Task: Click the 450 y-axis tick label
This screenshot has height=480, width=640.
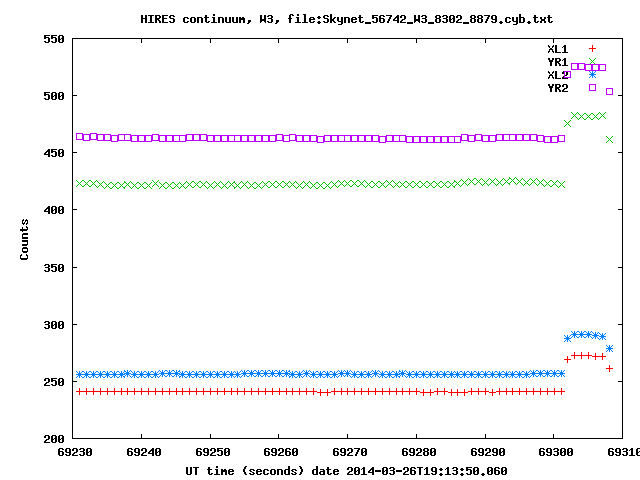Action: (54, 153)
